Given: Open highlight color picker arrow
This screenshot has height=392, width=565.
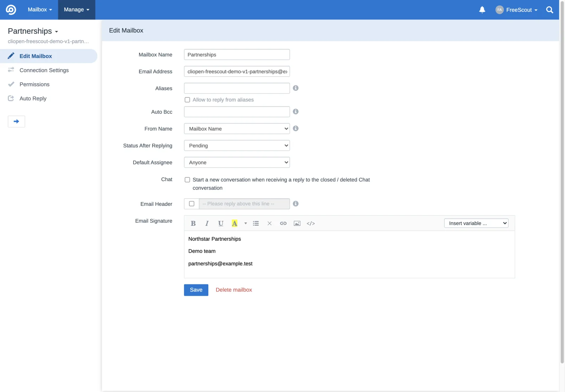Looking at the screenshot, I should 245,223.
